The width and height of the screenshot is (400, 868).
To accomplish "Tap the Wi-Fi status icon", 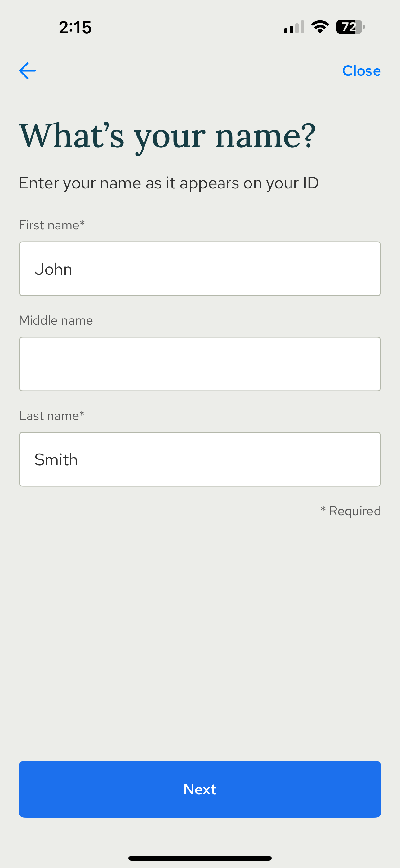I will [320, 27].
